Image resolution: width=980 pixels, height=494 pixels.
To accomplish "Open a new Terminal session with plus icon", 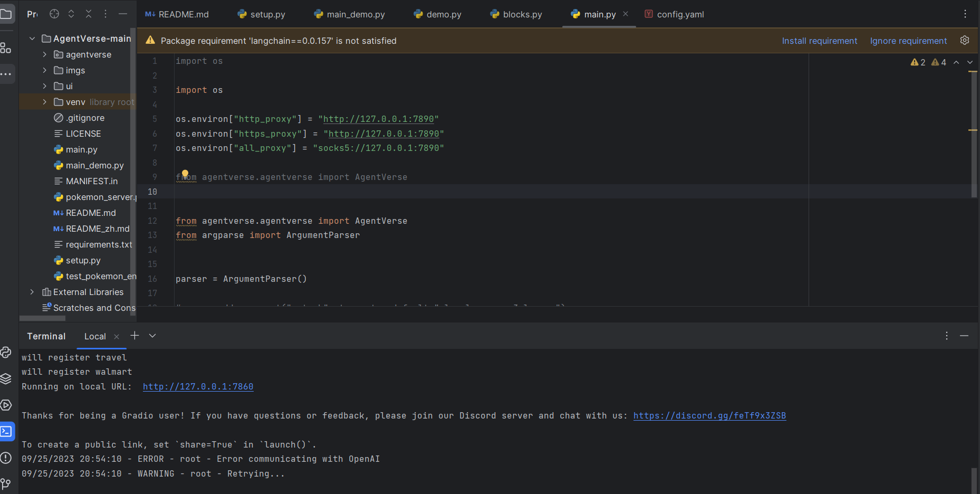I will click(134, 336).
